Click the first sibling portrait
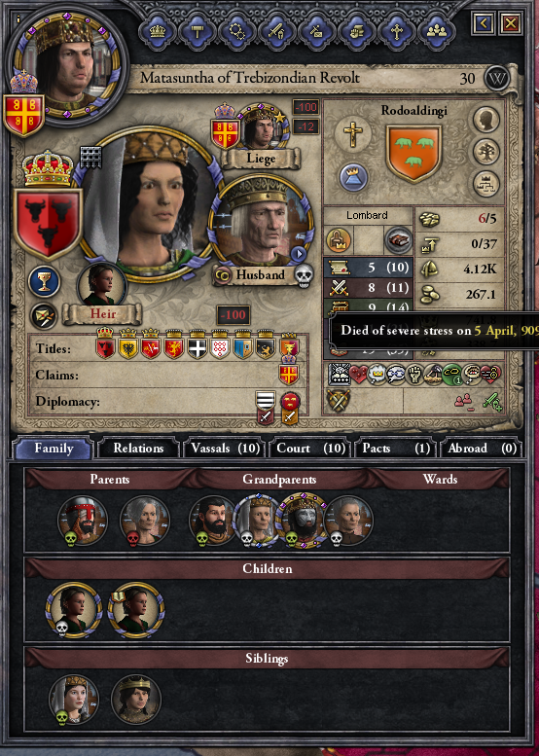This screenshot has height=756, width=539. (x=74, y=699)
